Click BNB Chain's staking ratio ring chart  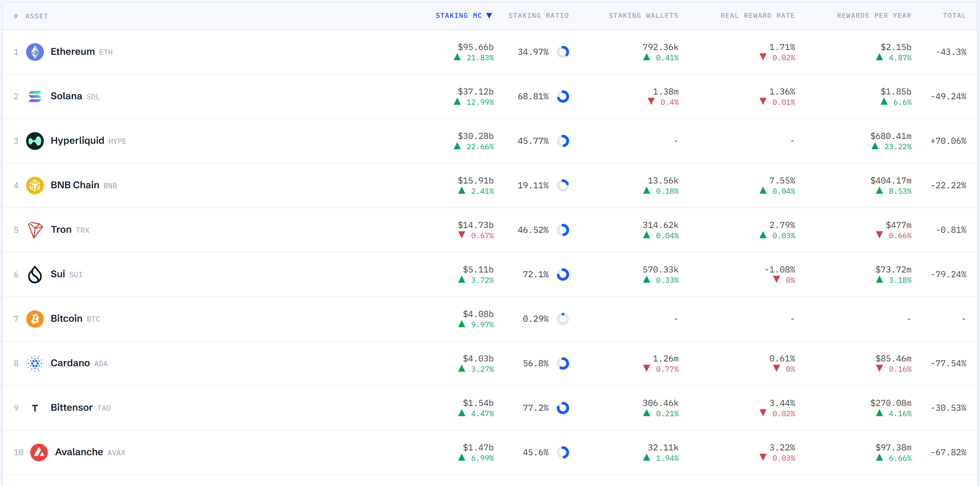(563, 186)
